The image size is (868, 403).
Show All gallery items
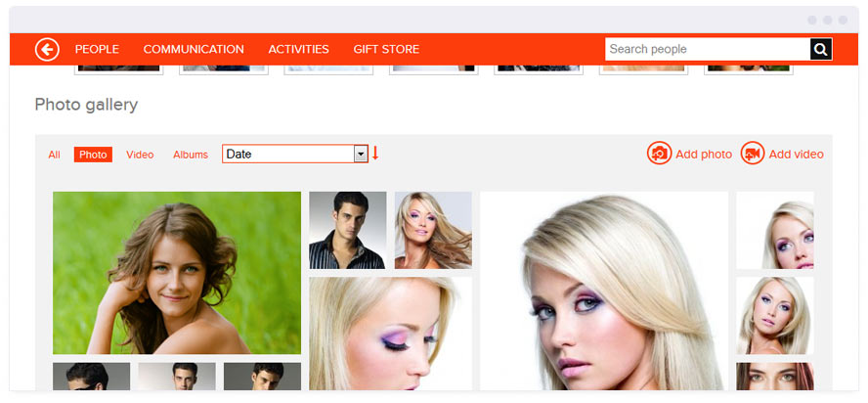click(54, 155)
